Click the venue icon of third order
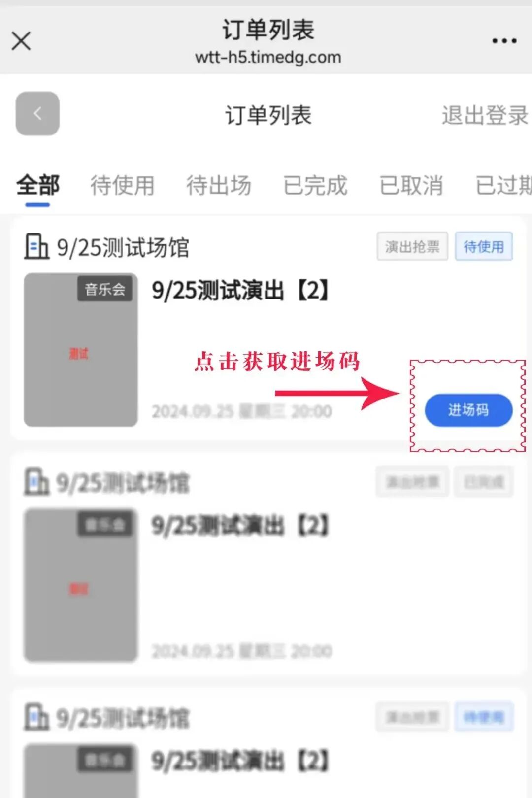This screenshot has height=798, width=532. 36,717
